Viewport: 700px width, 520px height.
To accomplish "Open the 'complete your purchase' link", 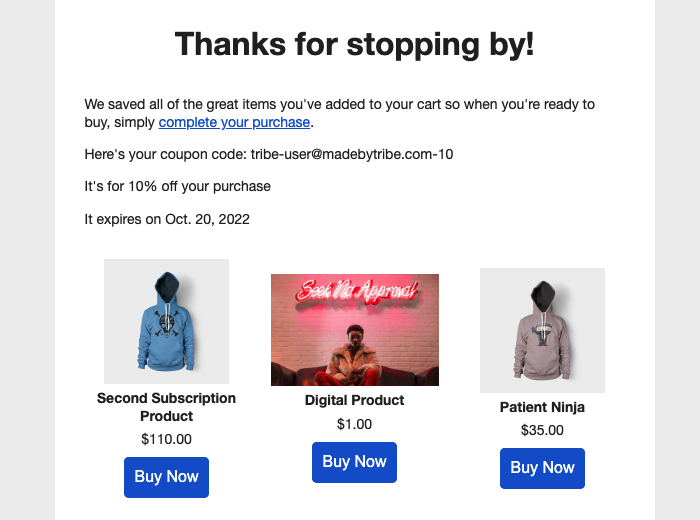I will coord(234,122).
